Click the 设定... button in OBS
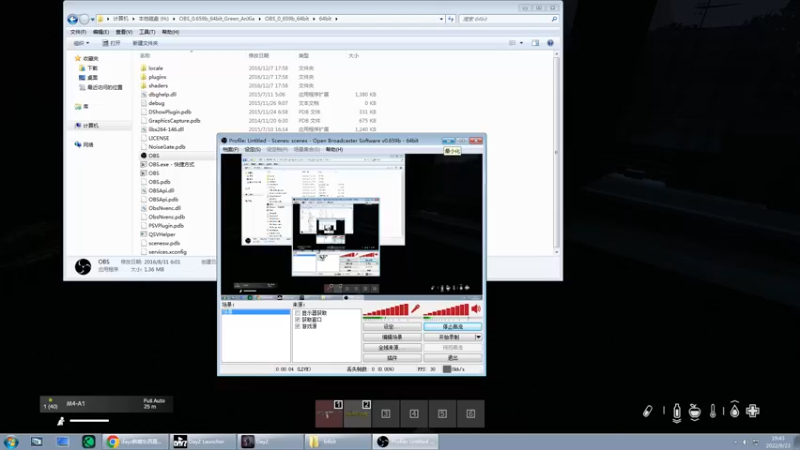The image size is (800, 450). click(x=392, y=327)
